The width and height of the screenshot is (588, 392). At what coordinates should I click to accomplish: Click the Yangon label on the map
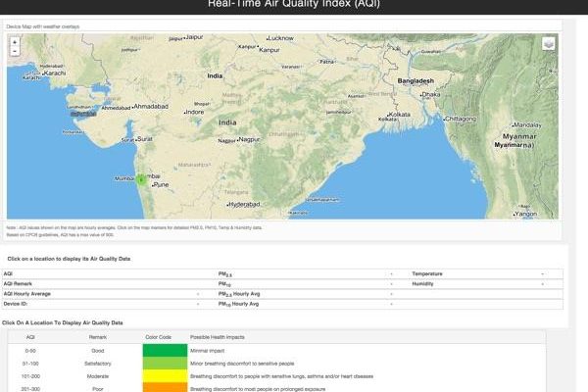[525, 214]
